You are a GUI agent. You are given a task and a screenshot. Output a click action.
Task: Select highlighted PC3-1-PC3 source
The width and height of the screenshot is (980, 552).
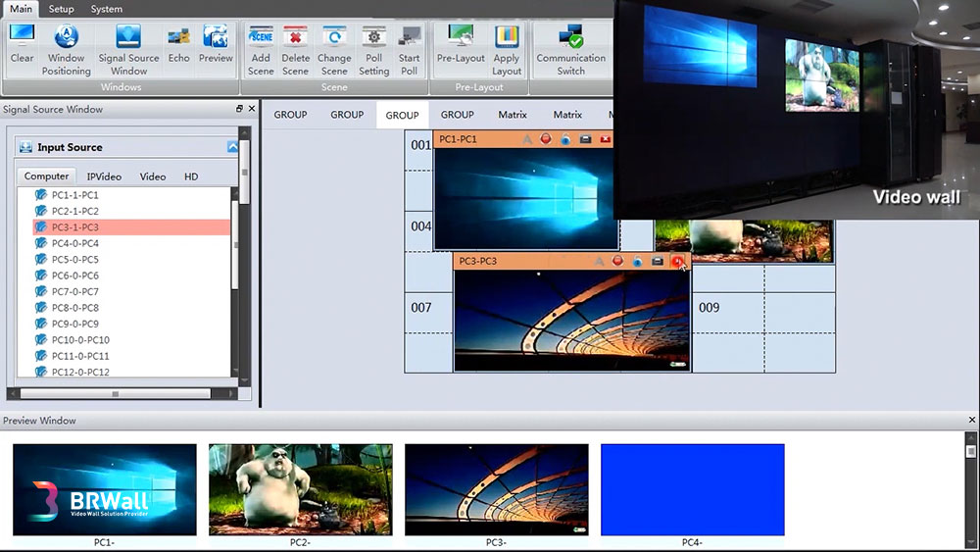point(131,226)
